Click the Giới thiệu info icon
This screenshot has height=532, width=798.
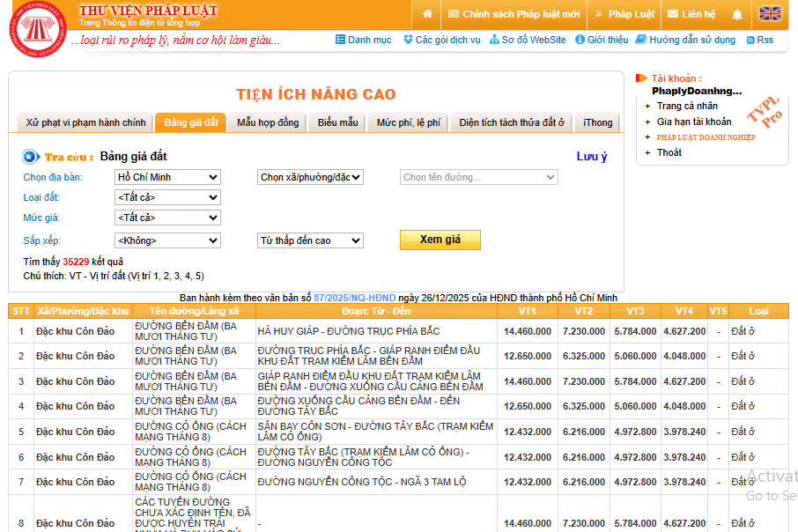[x=580, y=40]
